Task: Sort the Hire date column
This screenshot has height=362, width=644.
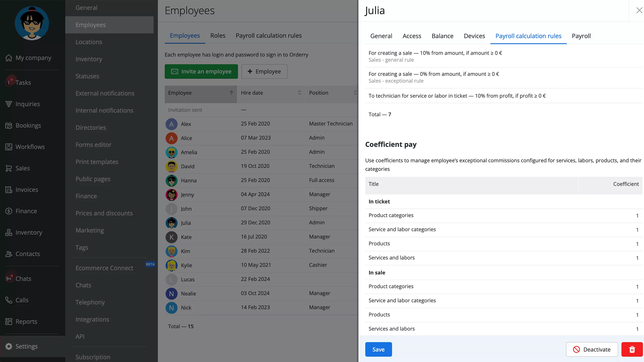Action: [x=299, y=93]
